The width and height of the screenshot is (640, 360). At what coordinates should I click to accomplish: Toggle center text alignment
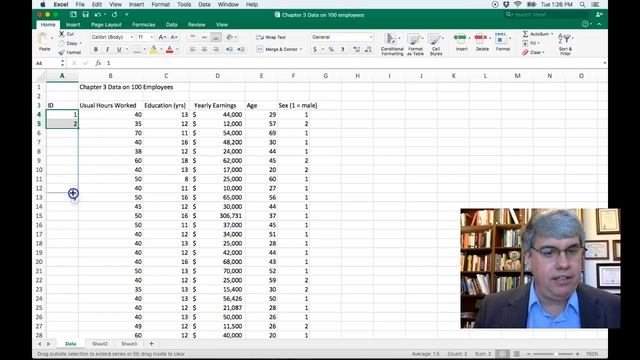[204, 49]
